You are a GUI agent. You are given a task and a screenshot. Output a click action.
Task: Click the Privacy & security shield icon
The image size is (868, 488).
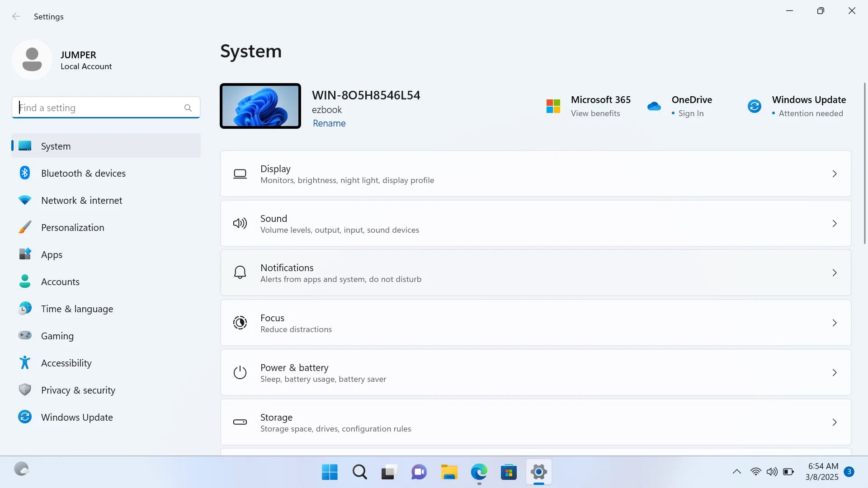click(25, 390)
